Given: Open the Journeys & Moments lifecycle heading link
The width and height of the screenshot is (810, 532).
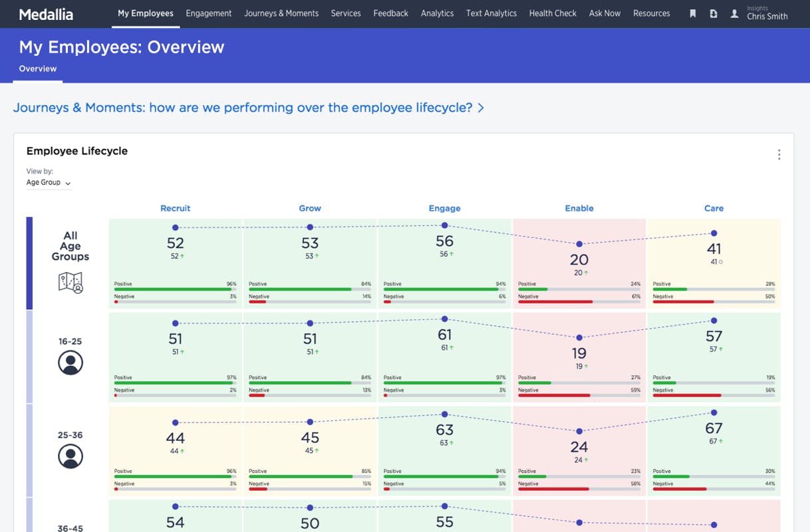Looking at the screenshot, I should pos(248,108).
